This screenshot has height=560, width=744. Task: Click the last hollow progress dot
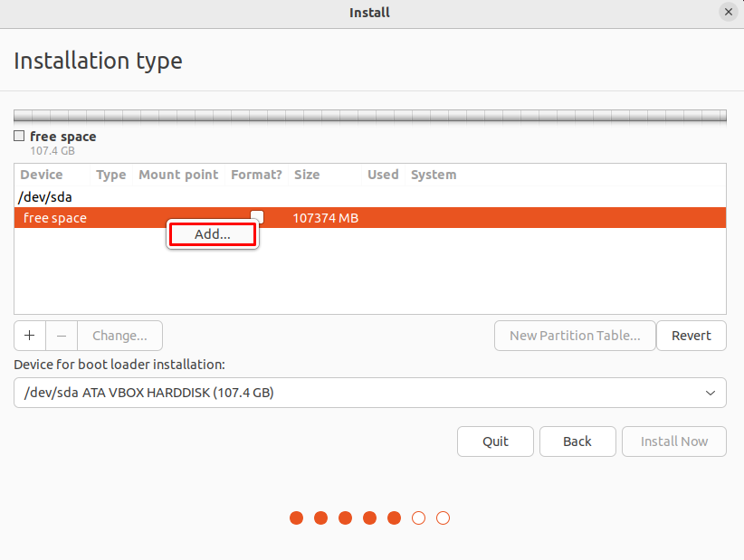(443, 518)
